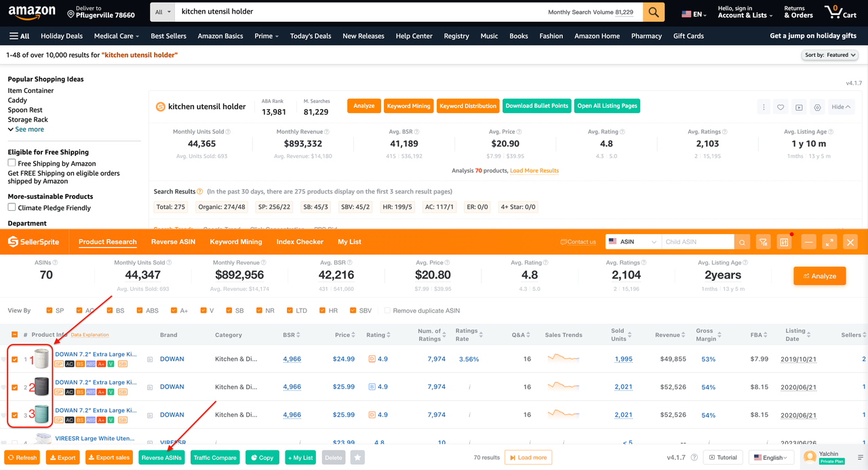Image resolution: width=868 pixels, height=470 pixels.
Task: Open the Medical Care dropdown menu
Action: pos(116,36)
